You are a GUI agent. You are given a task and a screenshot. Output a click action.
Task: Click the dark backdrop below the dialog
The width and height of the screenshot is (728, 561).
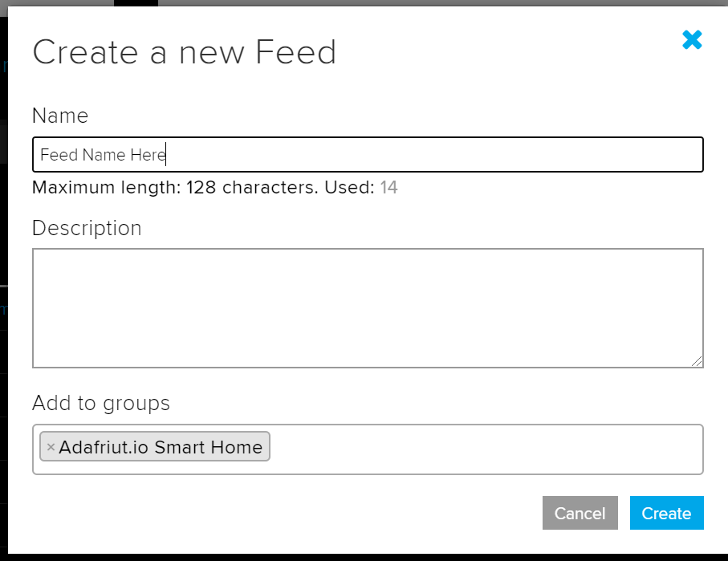361,557
